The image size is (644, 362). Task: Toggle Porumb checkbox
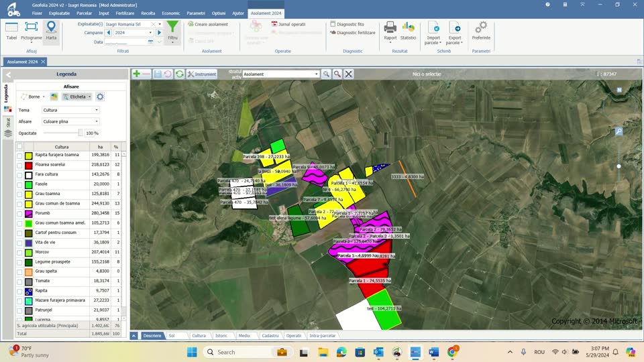point(19,214)
